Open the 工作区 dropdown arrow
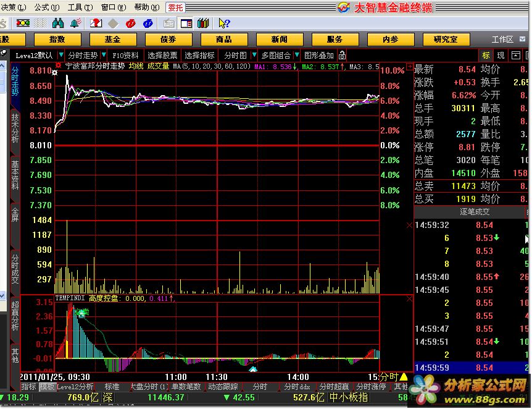The image size is (532, 409). coord(523,40)
